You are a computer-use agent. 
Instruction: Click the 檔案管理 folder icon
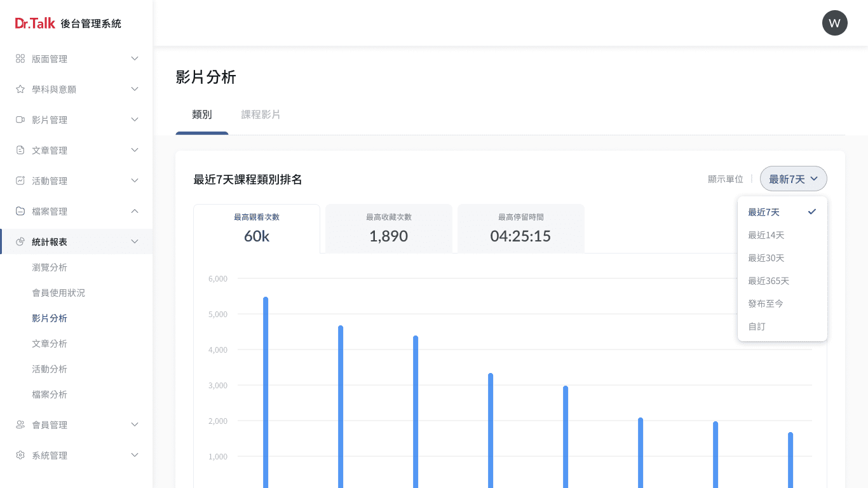point(20,211)
